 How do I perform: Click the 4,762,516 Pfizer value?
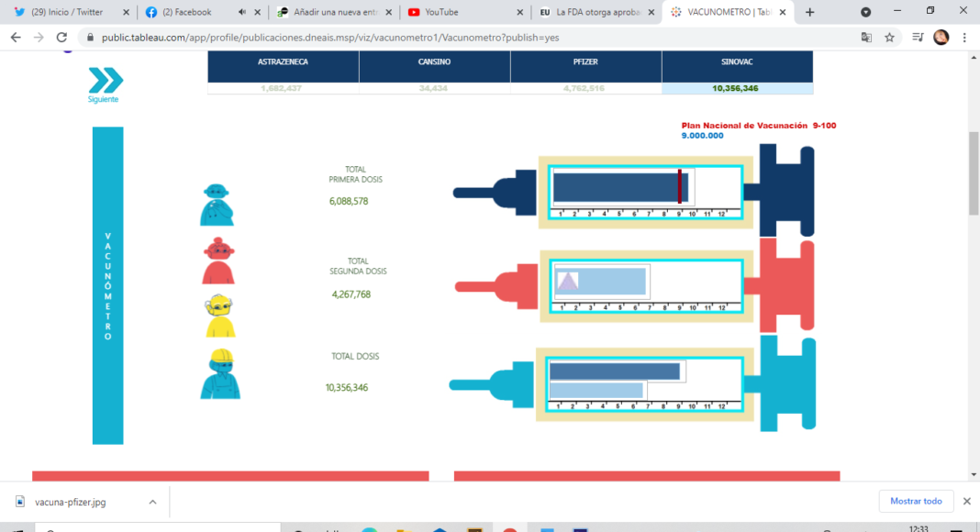(x=584, y=88)
